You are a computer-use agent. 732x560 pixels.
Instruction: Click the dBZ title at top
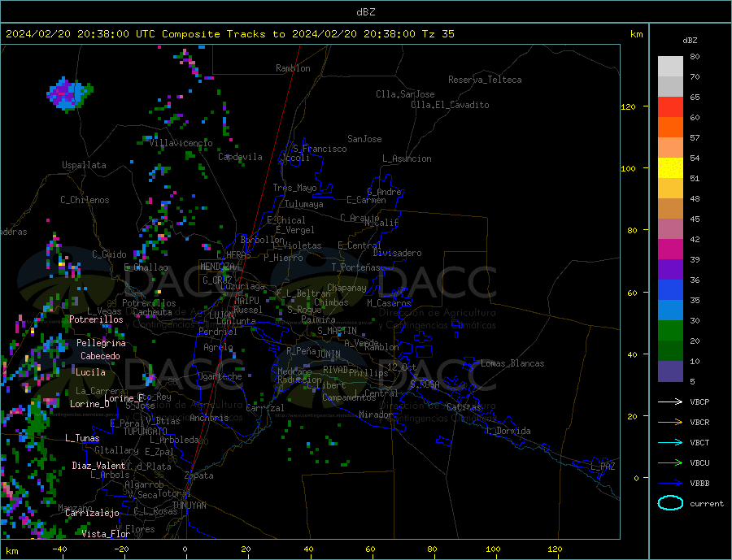365,12
